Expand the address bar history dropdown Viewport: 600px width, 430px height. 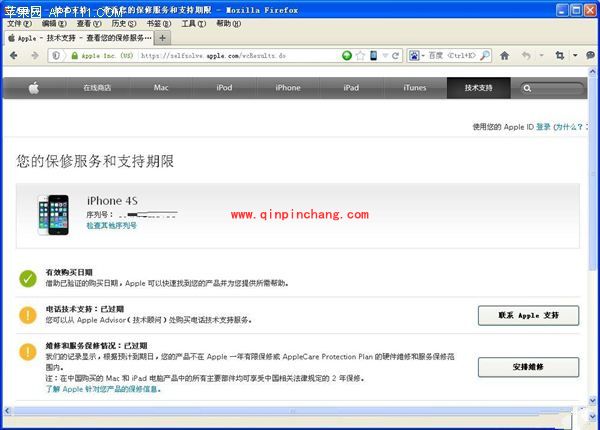point(385,56)
